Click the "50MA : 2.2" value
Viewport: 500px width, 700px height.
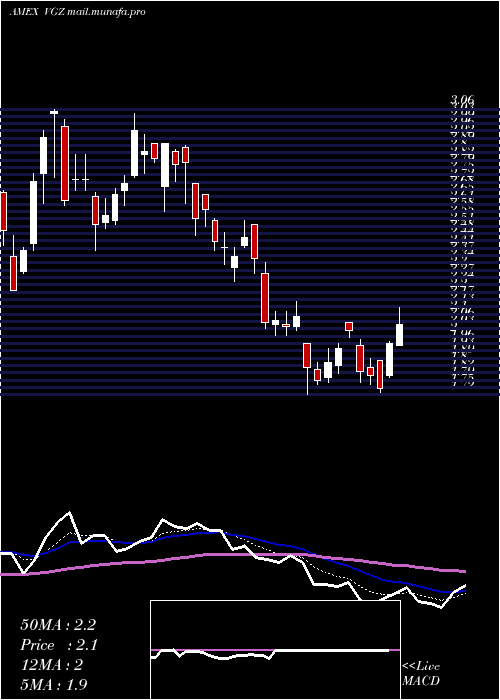(58, 625)
